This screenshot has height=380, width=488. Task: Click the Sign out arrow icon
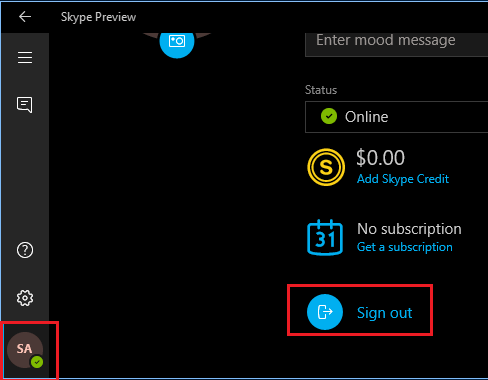tap(325, 312)
